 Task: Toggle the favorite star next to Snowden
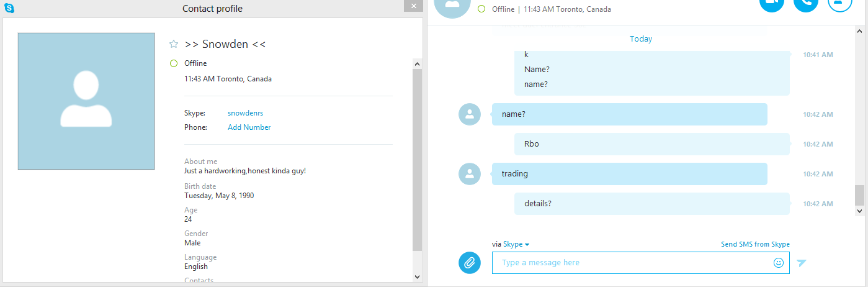(x=174, y=44)
